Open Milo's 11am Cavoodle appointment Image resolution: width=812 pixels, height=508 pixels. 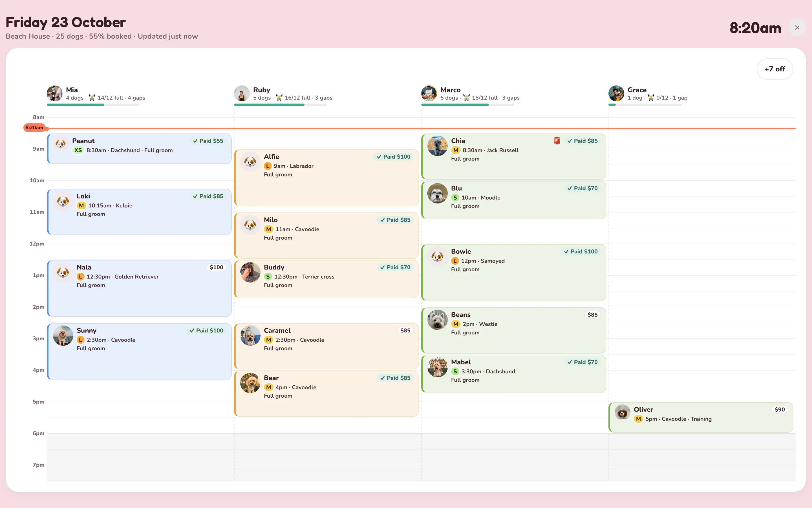tap(326, 236)
